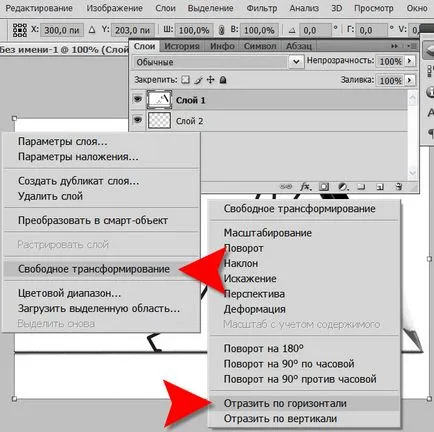Open the Непрозрачность slider arrow

(x=410, y=61)
